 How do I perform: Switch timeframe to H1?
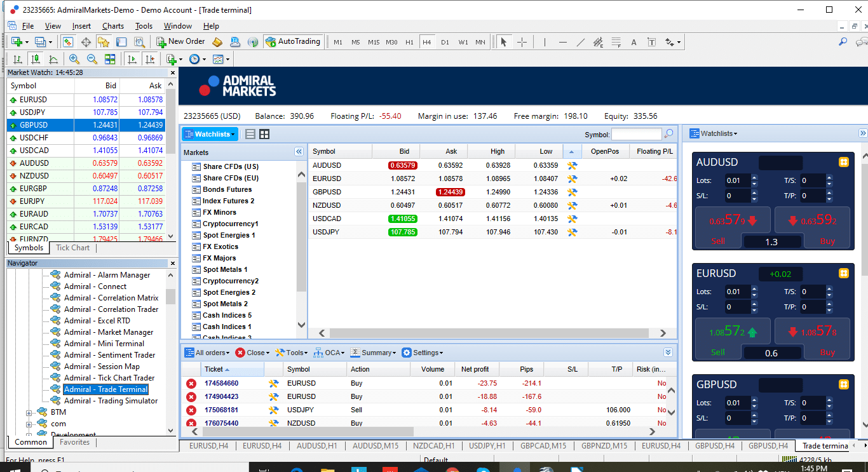[409, 43]
